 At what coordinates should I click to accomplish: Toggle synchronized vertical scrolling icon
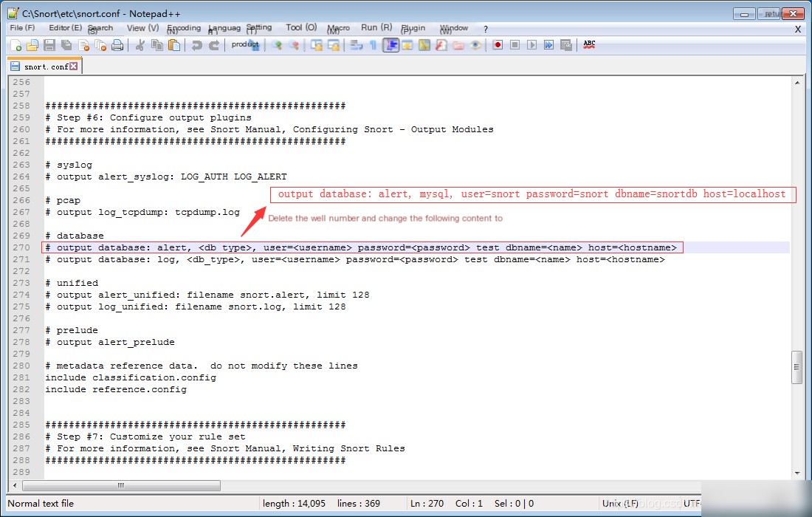(x=317, y=46)
